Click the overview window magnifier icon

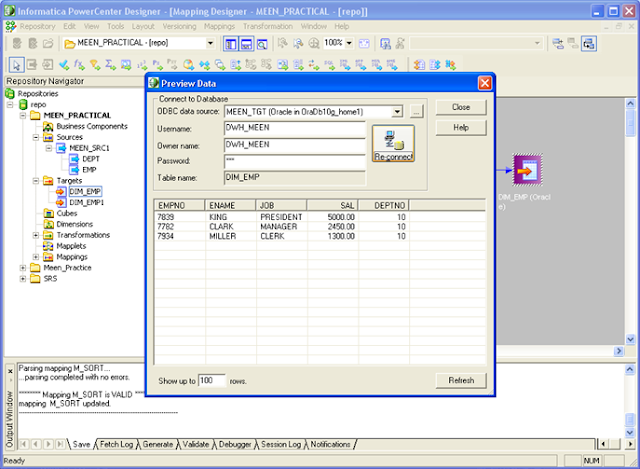262,43
